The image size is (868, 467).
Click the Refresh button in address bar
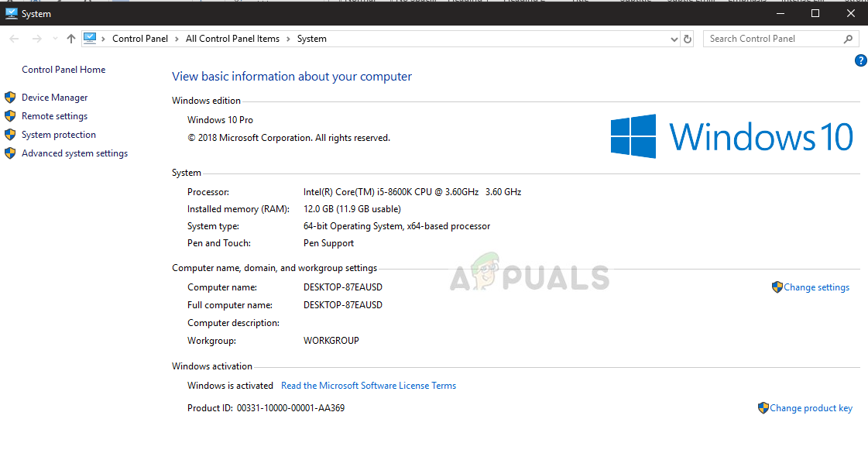(688, 39)
